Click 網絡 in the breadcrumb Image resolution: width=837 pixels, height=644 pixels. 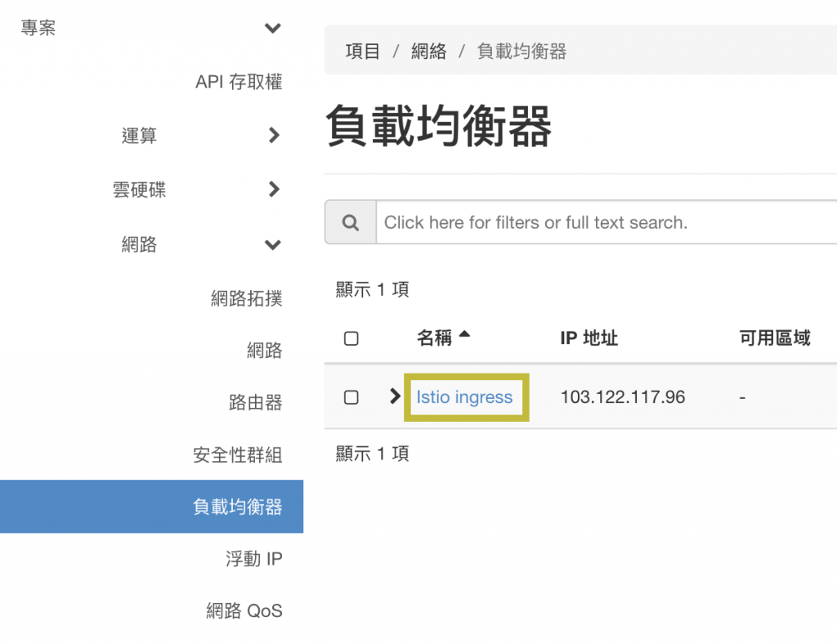coord(428,51)
